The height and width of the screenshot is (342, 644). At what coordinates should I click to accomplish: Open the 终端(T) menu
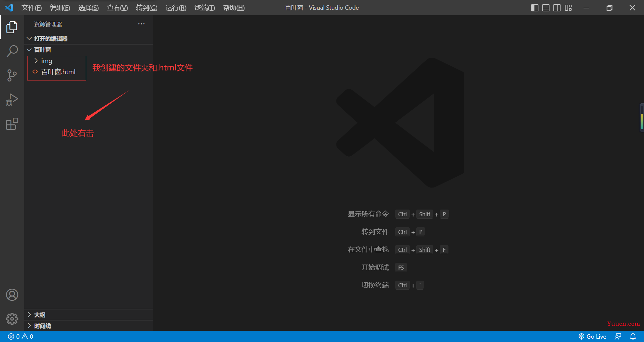(205, 8)
